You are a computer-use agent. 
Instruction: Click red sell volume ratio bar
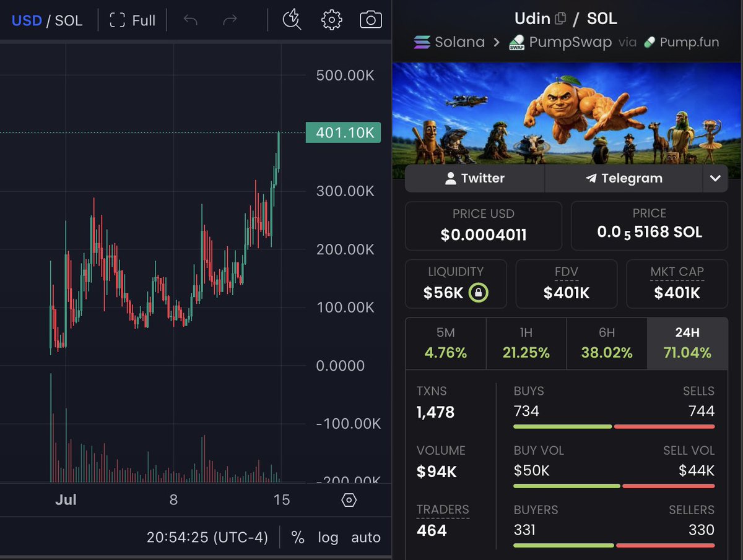point(669,486)
